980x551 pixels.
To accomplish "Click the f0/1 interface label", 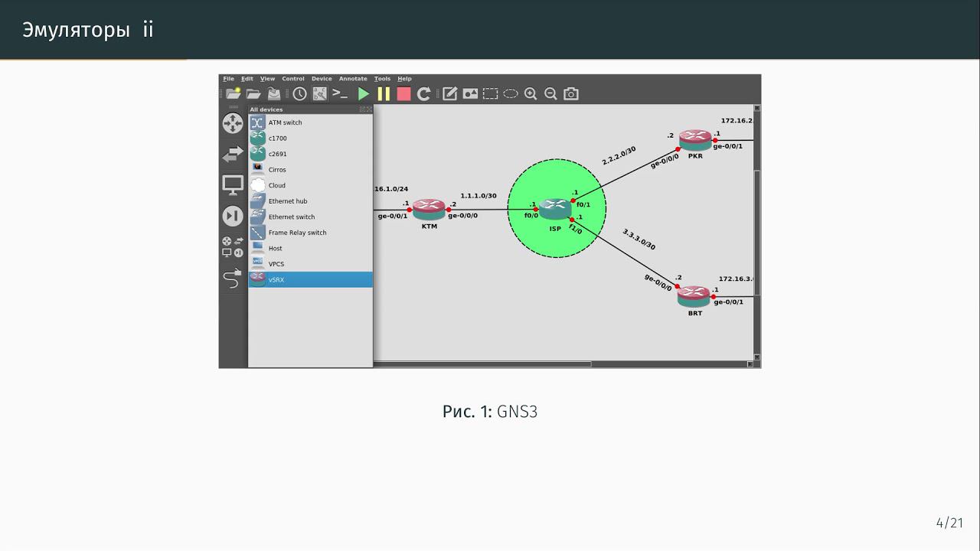I will coord(583,204).
